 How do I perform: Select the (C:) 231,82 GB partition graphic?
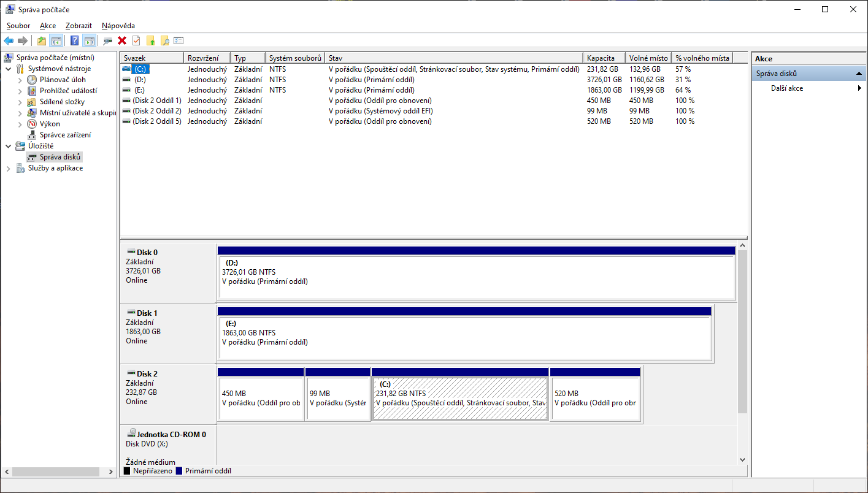coord(460,395)
